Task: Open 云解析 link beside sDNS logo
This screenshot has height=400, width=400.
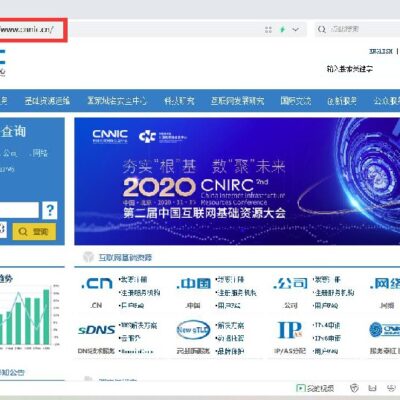Action: 130,338
